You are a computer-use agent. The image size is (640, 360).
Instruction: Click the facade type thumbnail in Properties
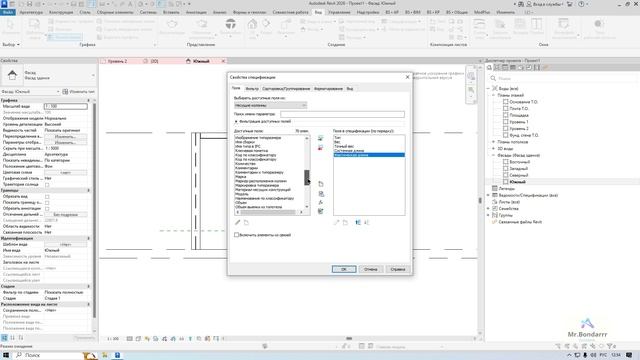point(12,75)
